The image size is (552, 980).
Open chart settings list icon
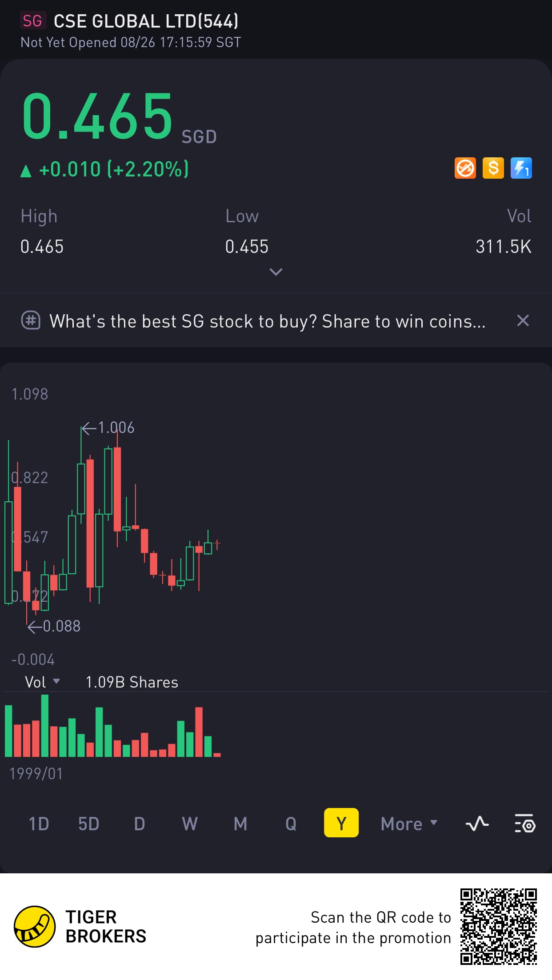tap(525, 824)
